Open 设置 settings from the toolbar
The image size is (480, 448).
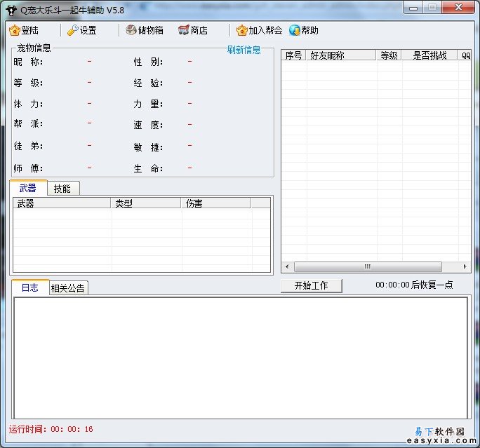click(x=73, y=31)
